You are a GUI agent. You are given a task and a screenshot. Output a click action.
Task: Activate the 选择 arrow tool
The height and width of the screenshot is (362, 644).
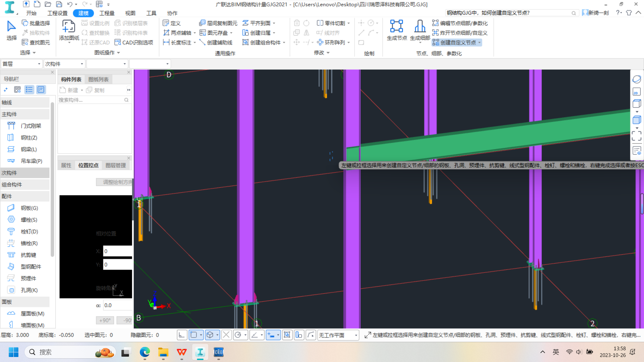pos(11,30)
